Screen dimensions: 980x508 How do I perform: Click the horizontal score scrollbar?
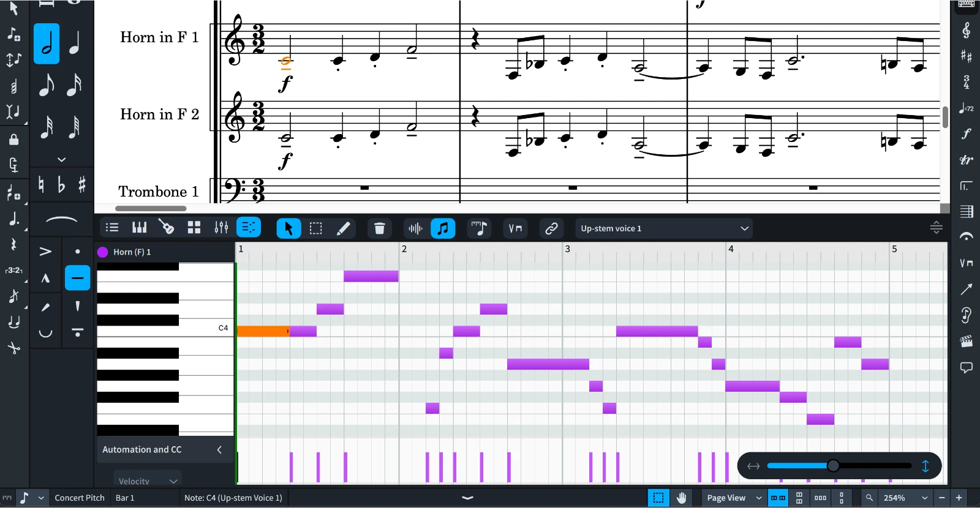(x=151, y=208)
